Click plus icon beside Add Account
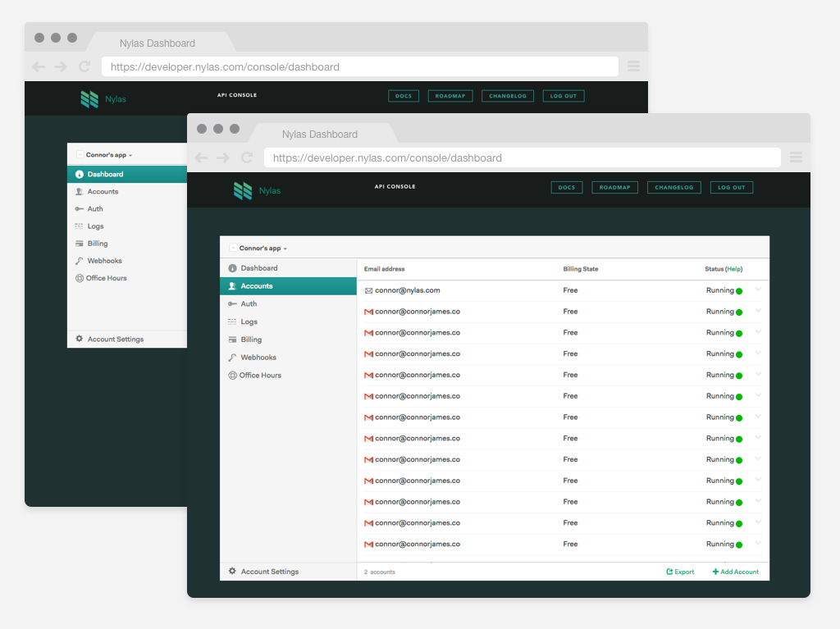Viewport: 840px width, 629px height. [715, 572]
